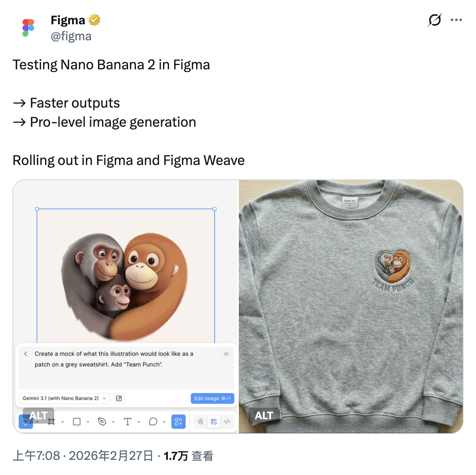Click the code view </> icon
The image size is (476, 475).
pos(227,422)
